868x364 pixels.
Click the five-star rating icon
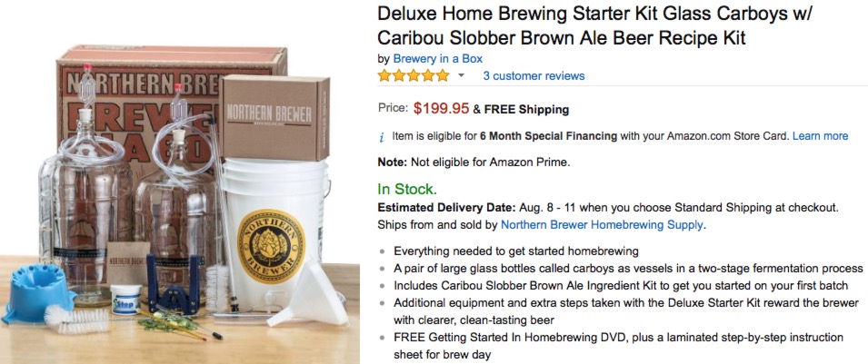(414, 75)
